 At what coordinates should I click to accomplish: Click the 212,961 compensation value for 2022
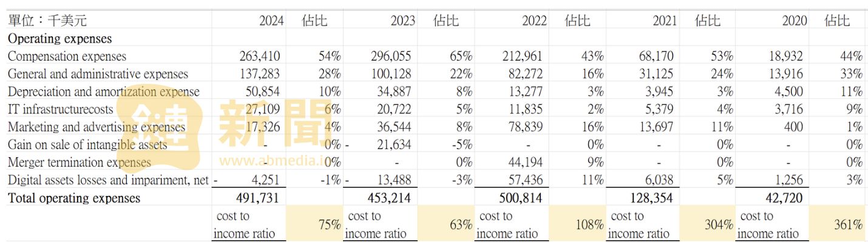coord(523,56)
